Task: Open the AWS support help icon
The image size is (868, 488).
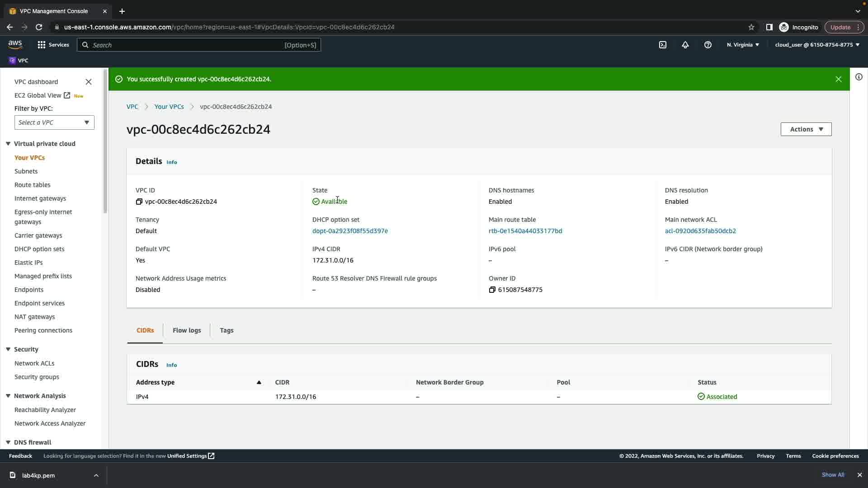Action: 708,45
